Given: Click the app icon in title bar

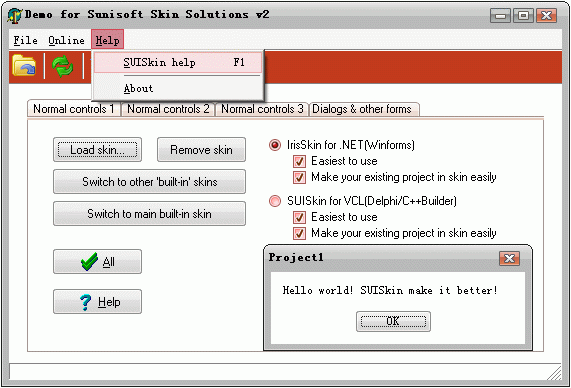Looking at the screenshot, I should tap(15, 16).
